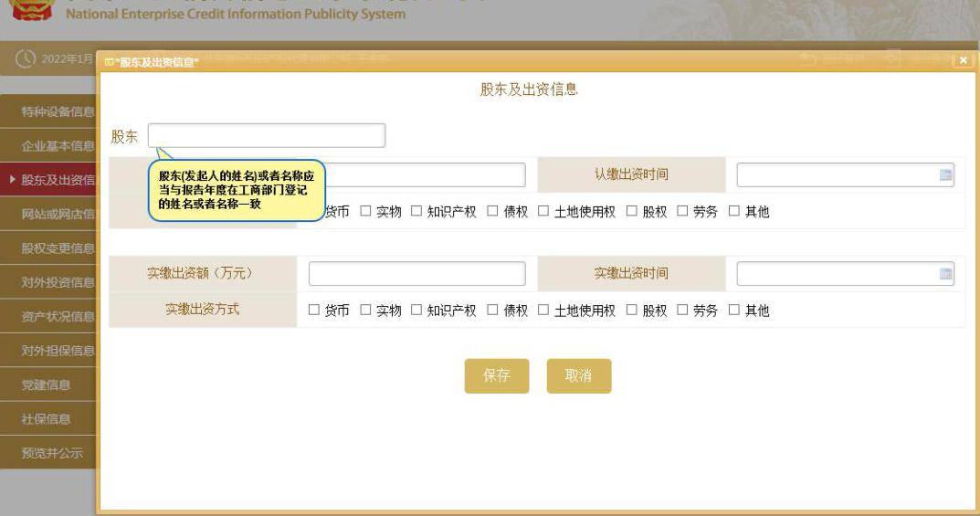This screenshot has width=980, height=516.
Task: Tick 土地使用权 in the 实缴出资方式 row
Action: (543, 310)
